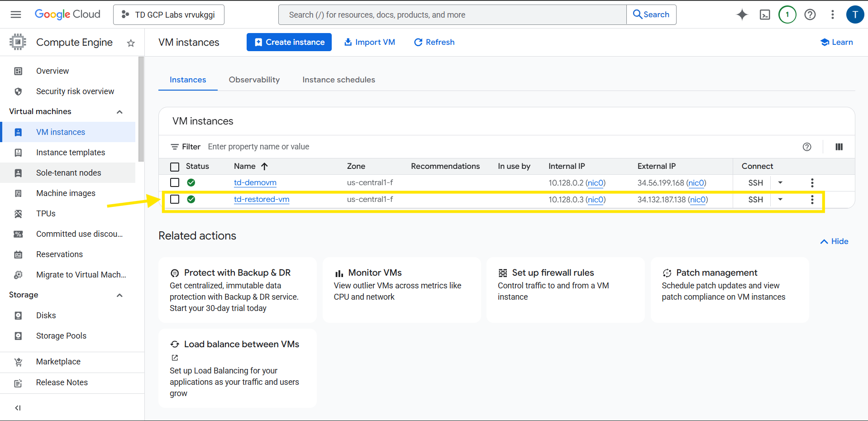The image size is (868, 421).
Task: Pin Compute Engine with the star icon
Action: pyautogui.click(x=131, y=43)
